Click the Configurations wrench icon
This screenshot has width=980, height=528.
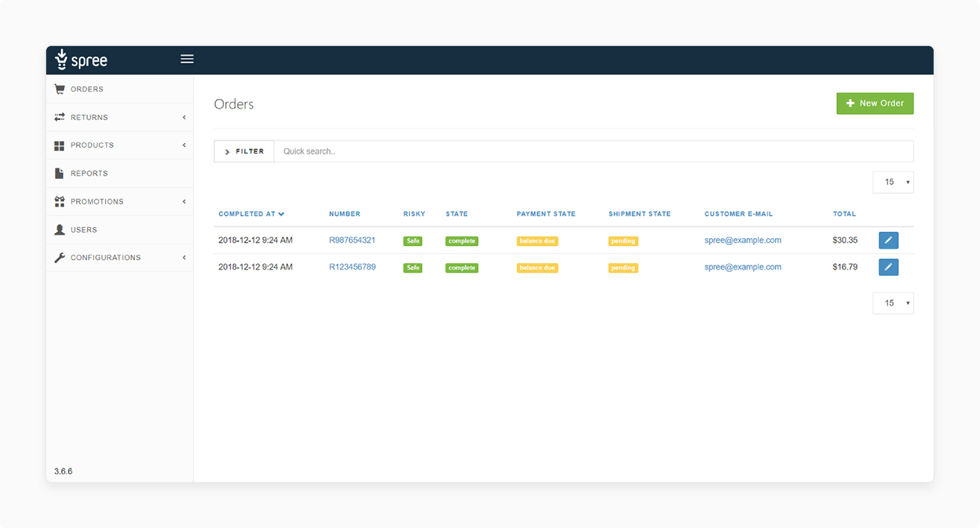tap(60, 257)
